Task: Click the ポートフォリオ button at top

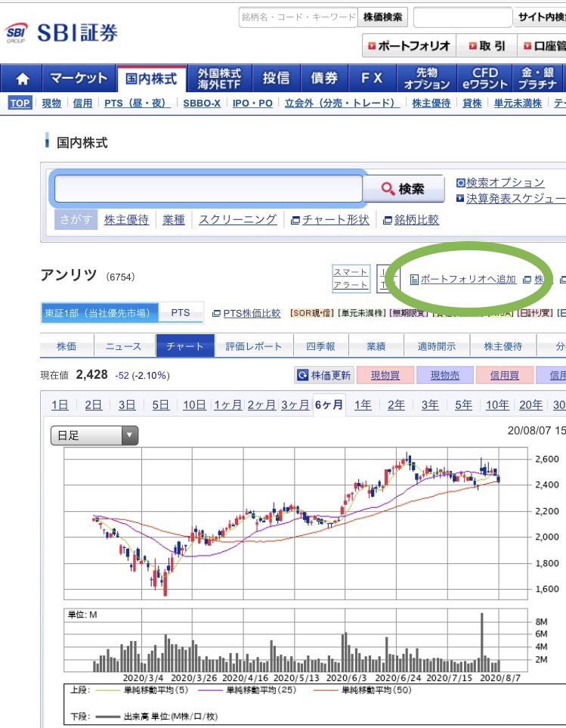Action: [409, 45]
